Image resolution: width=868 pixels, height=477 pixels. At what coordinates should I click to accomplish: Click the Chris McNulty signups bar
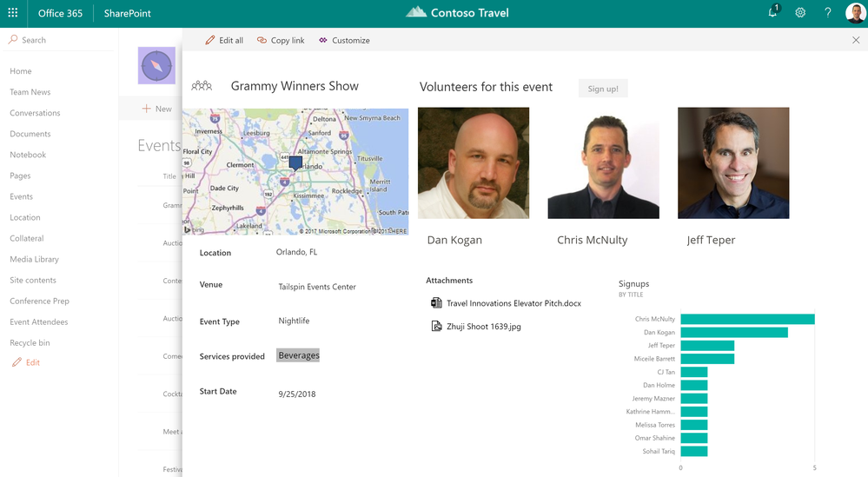[x=747, y=319]
